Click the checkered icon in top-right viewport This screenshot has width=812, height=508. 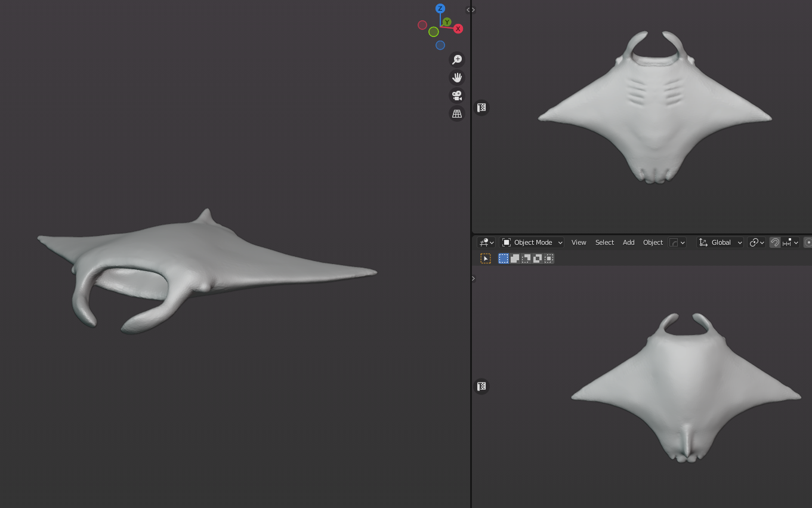pos(481,107)
